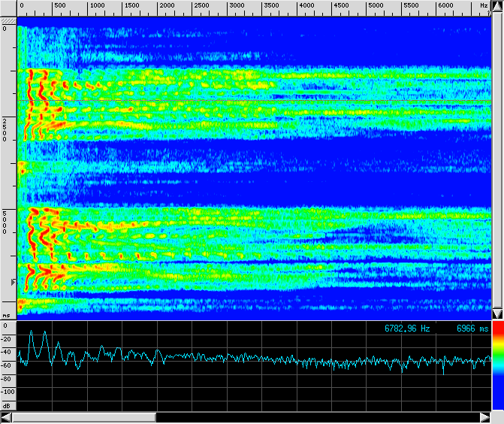Screen dimensions: 504x424
Task: Select the triangle marker on the time ruler
Action: click(11, 281)
